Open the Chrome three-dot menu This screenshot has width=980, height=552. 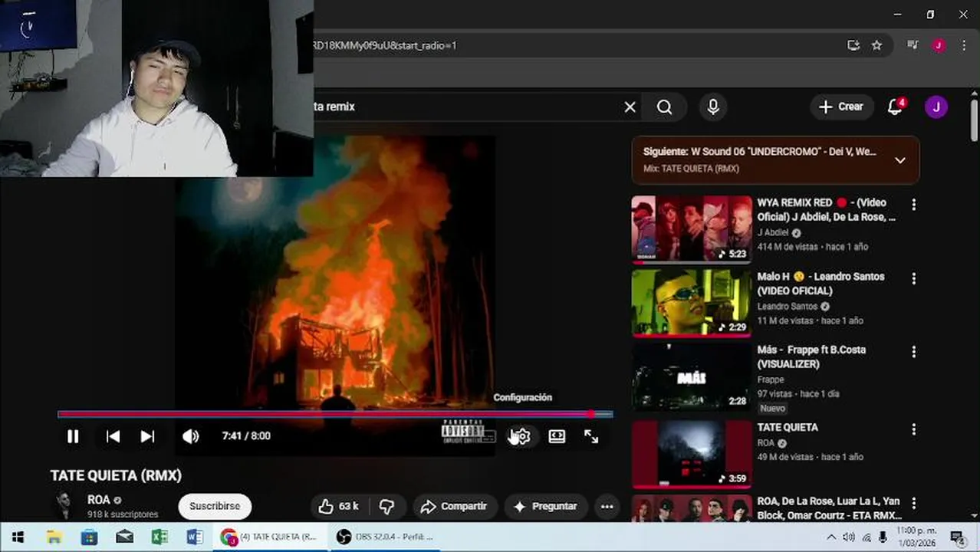pos(964,45)
